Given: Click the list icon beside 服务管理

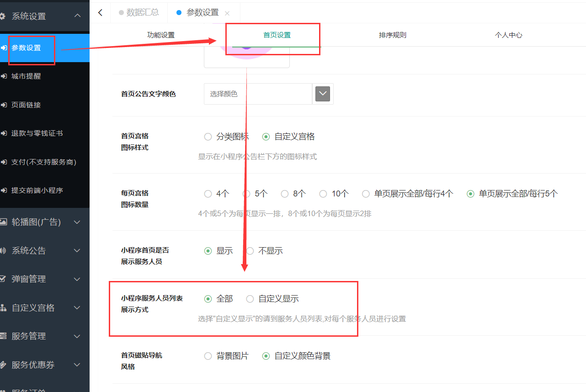Looking at the screenshot, I should (x=3, y=336).
